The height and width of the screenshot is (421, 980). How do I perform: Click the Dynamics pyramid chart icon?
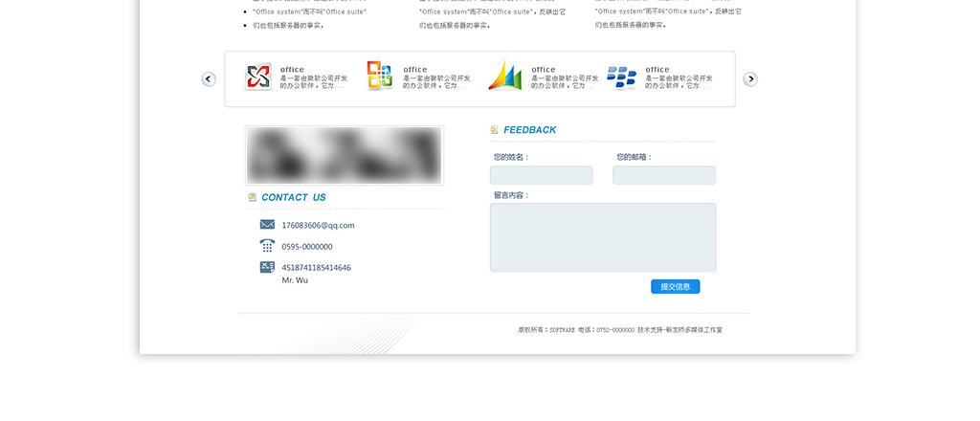504,77
